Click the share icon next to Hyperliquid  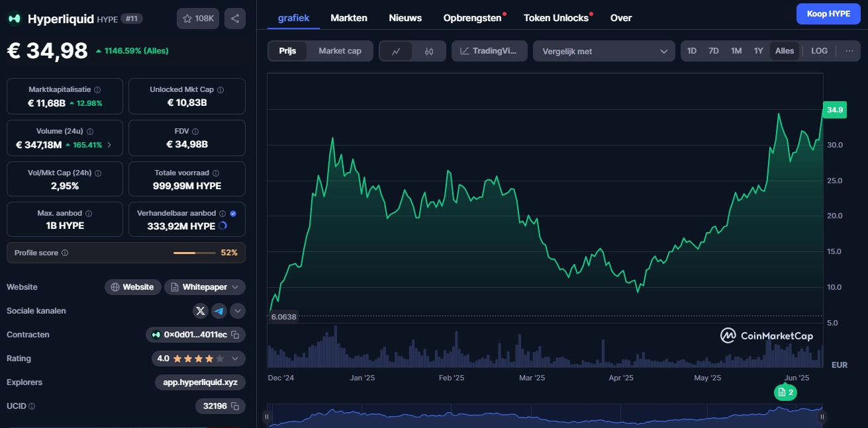tap(235, 19)
